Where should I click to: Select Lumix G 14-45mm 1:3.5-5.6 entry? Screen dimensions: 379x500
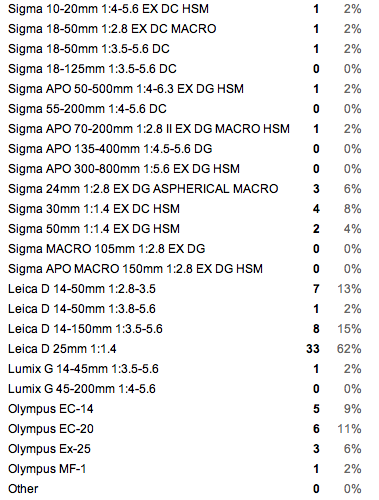(x=83, y=369)
